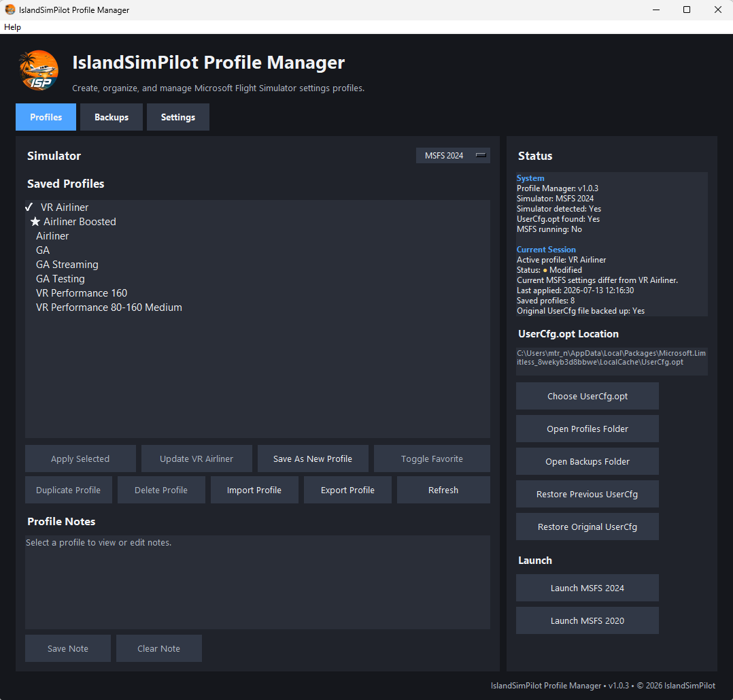Click the 'System' status heading

530,178
